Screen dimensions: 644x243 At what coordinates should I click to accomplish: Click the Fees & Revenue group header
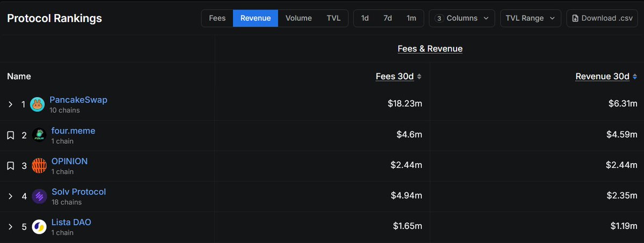point(430,49)
